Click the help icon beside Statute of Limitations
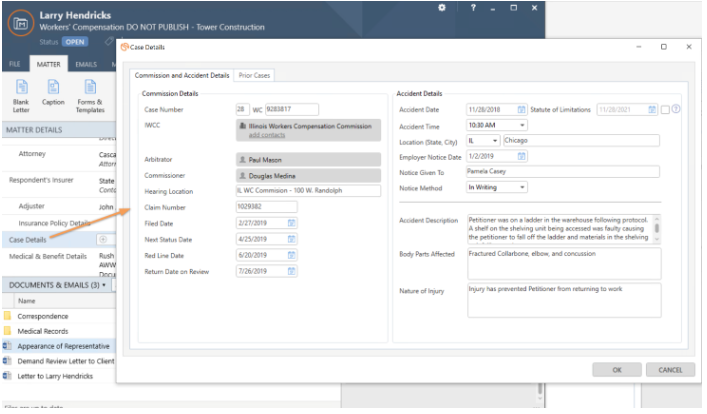Image resolution: width=707 pixels, height=414 pixels. tap(675, 109)
